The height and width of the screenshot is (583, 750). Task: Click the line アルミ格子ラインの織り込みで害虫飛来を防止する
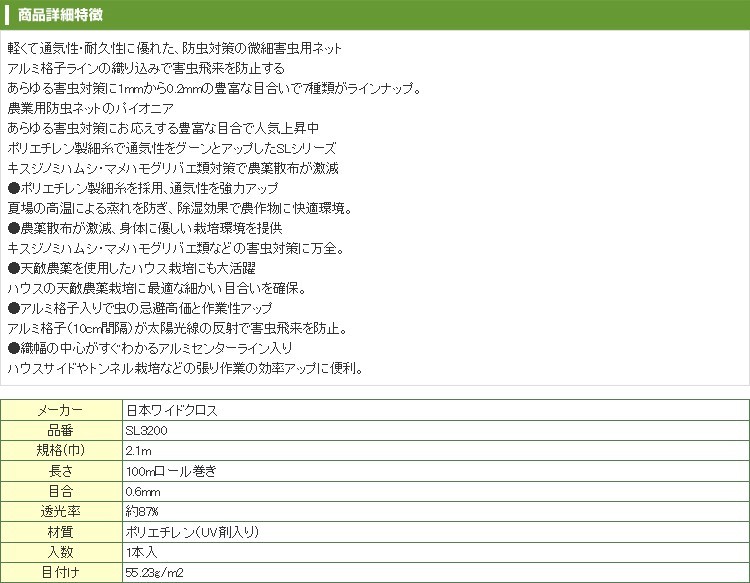click(x=146, y=68)
